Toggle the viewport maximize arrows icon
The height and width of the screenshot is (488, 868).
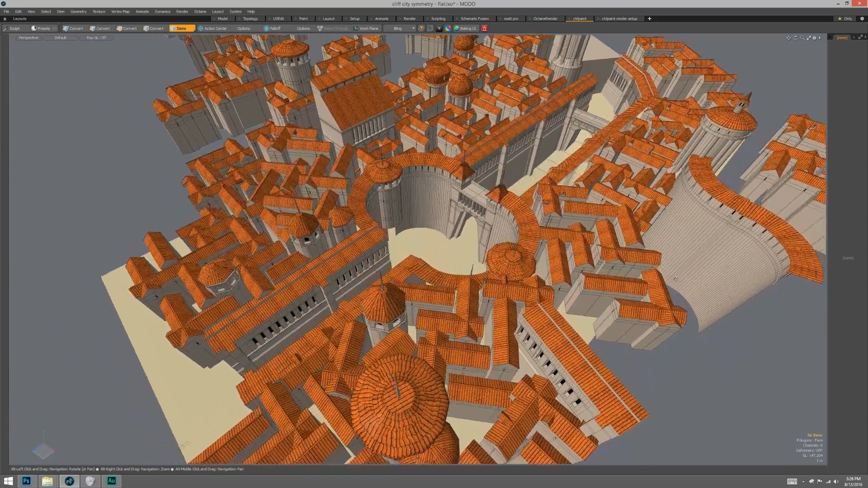point(808,38)
